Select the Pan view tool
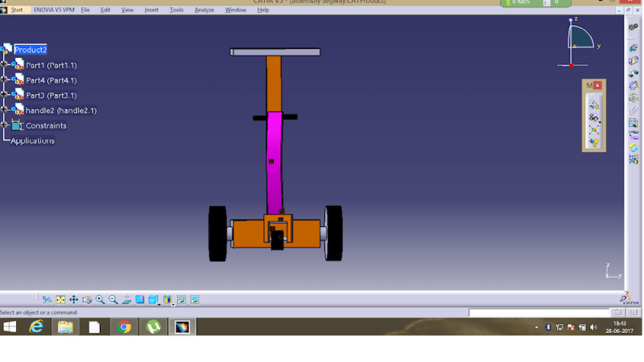The image size is (644, 362). point(73,299)
